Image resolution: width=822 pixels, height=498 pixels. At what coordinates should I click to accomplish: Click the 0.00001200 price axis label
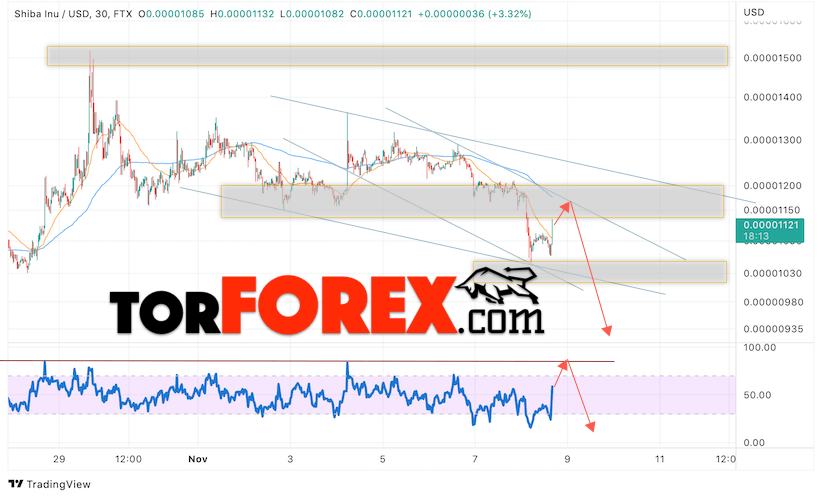point(772,186)
